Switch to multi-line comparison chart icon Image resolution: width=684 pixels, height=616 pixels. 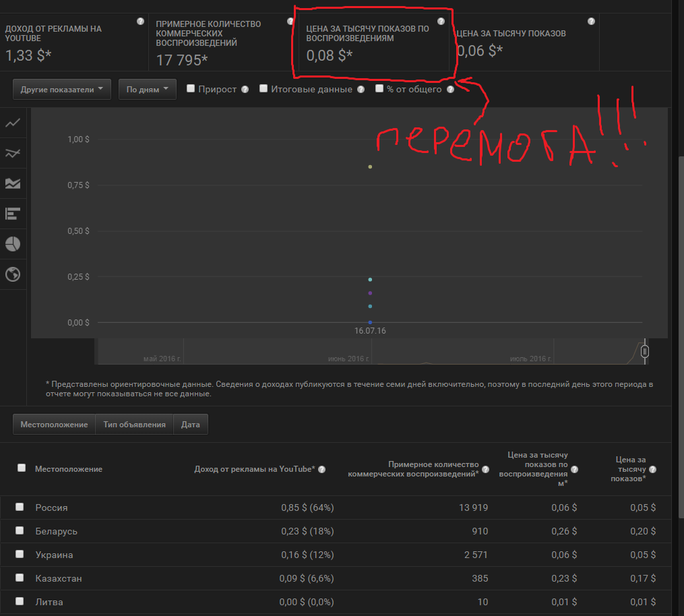(x=13, y=154)
